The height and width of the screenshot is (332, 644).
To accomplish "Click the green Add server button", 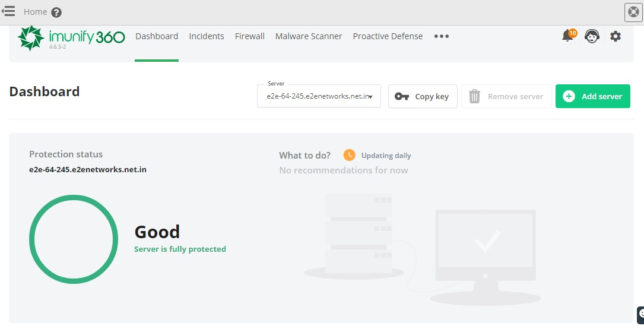I will 593,96.
